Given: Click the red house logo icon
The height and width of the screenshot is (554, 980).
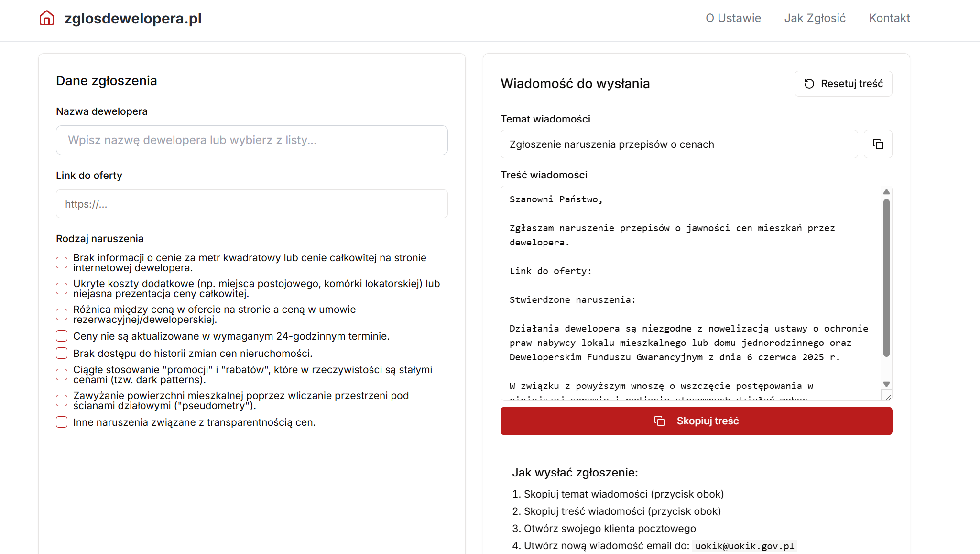Looking at the screenshot, I should (x=47, y=18).
